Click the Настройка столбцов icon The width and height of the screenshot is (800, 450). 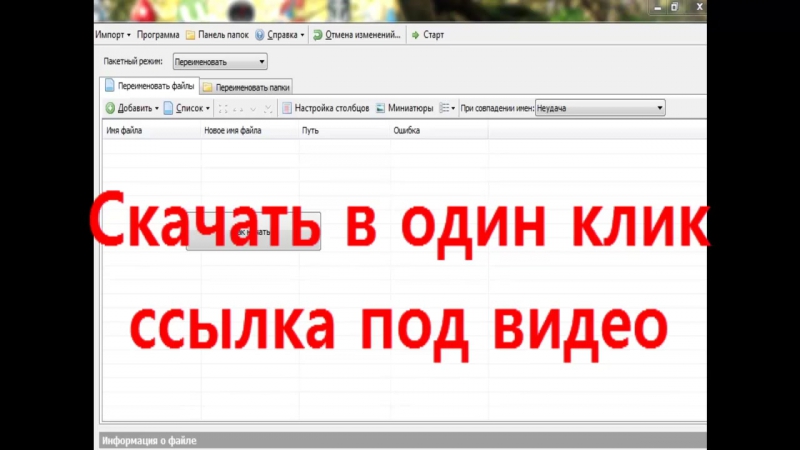pyautogui.click(x=287, y=108)
